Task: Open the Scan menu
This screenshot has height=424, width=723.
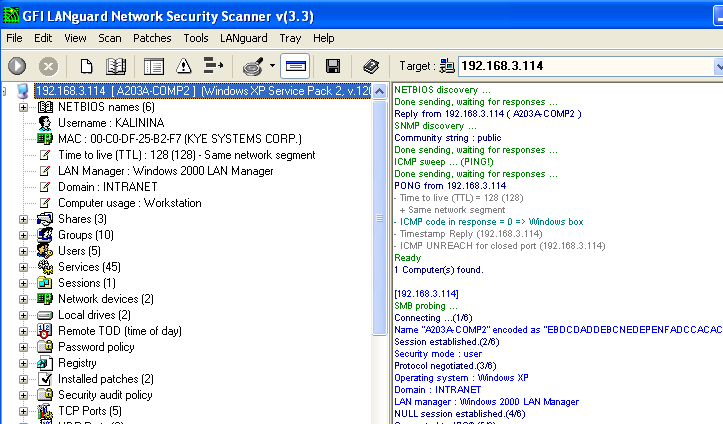Action: [x=110, y=38]
